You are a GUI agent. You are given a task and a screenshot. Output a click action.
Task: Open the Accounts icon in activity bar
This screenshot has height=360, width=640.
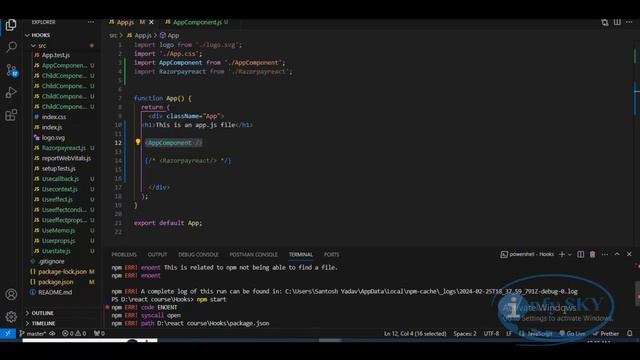click(x=11, y=294)
